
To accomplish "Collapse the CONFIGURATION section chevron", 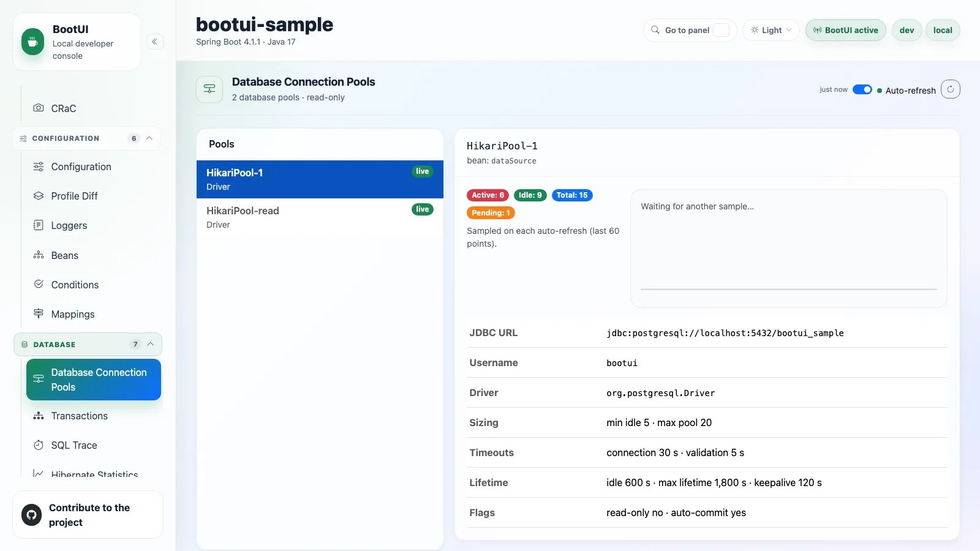I will pyautogui.click(x=149, y=138).
